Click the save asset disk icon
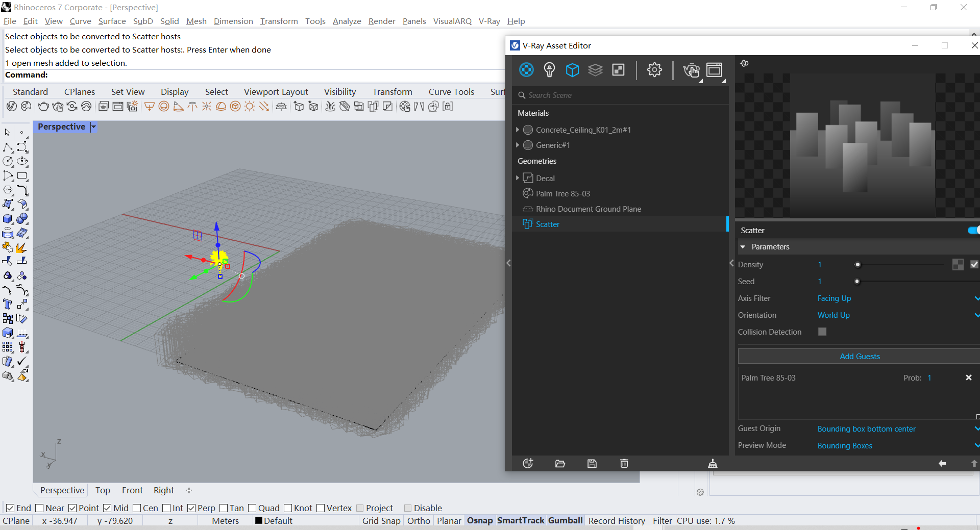980x530 pixels. coord(592,463)
